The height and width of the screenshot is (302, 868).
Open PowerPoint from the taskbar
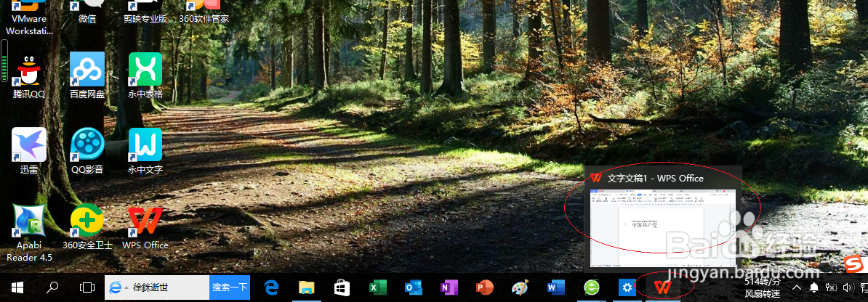(484, 287)
